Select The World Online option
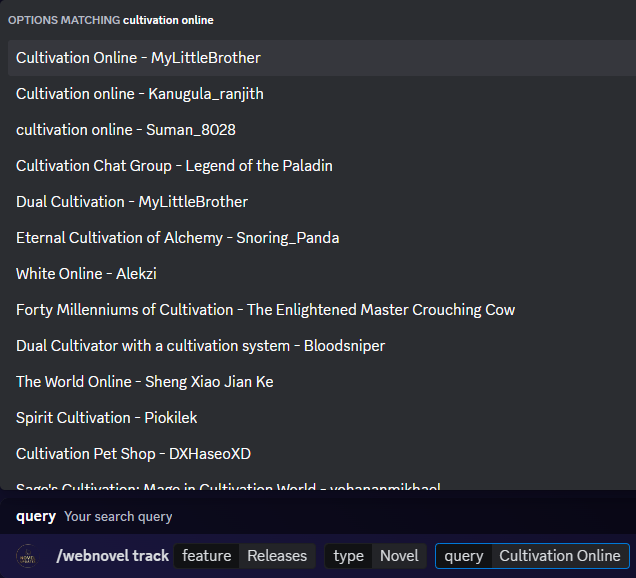The image size is (636, 578). pos(144,382)
